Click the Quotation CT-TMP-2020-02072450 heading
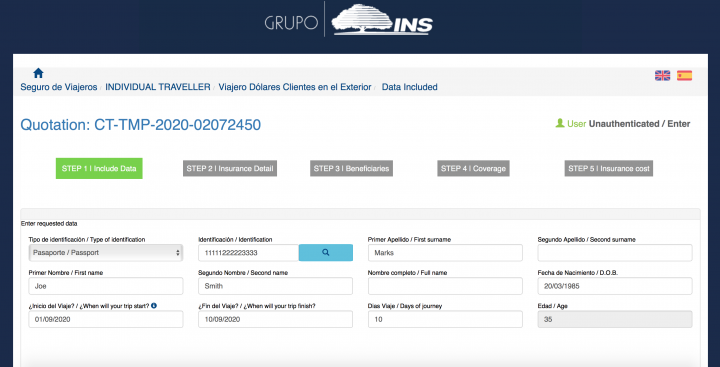The width and height of the screenshot is (720, 367). click(141, 124)
